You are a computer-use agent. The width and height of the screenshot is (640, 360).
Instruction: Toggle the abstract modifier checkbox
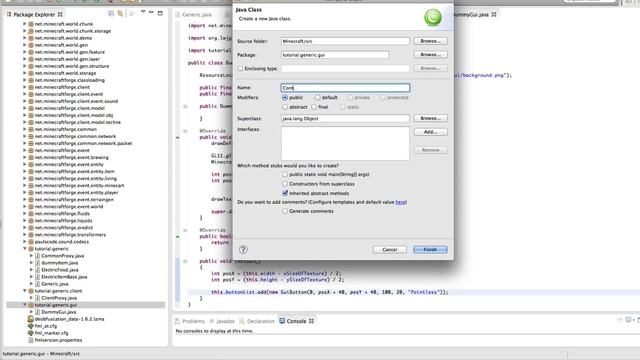pos(285,107)
